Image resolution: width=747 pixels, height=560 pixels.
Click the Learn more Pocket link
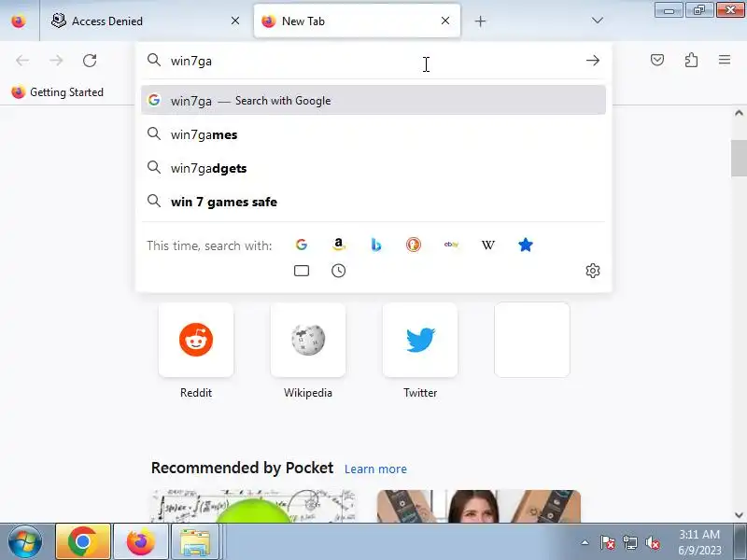pos(375,469)
